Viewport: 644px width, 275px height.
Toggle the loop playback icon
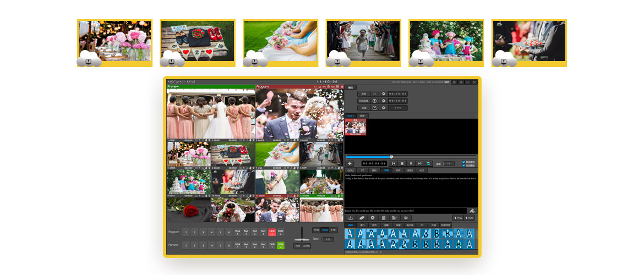pos(428,163)
